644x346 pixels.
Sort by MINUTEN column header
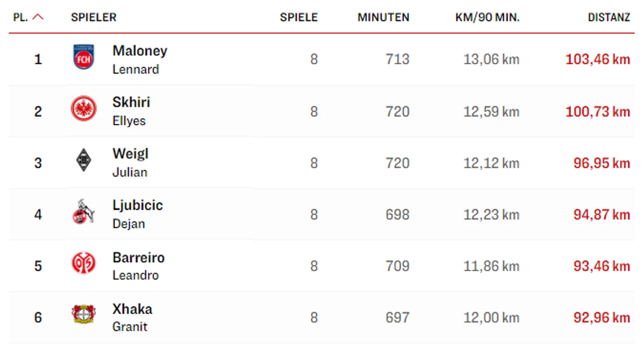click(383, 17)
